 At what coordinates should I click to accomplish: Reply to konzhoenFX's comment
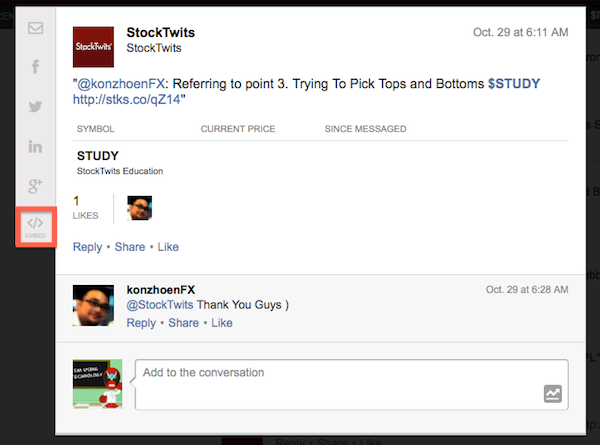click(141, 323)
